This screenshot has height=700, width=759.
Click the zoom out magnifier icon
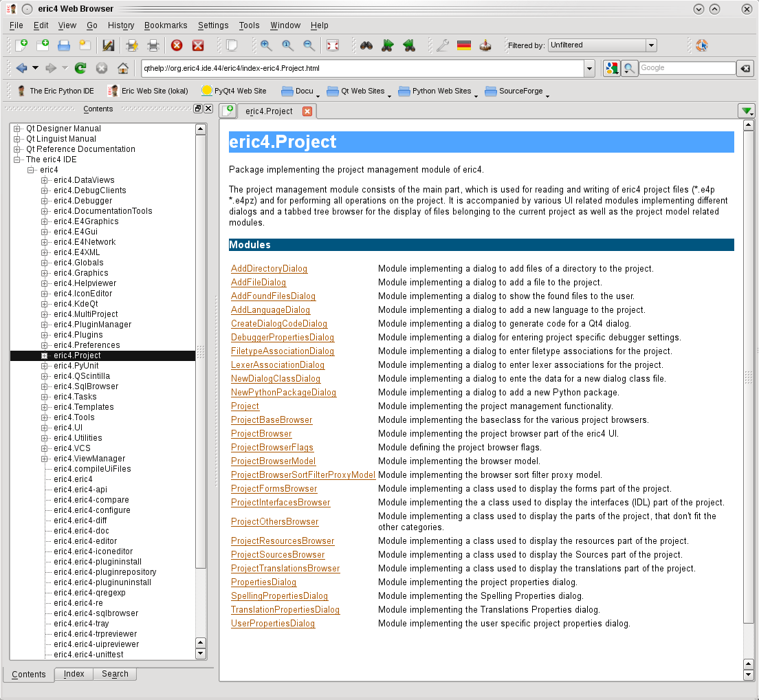pos(309,45)
